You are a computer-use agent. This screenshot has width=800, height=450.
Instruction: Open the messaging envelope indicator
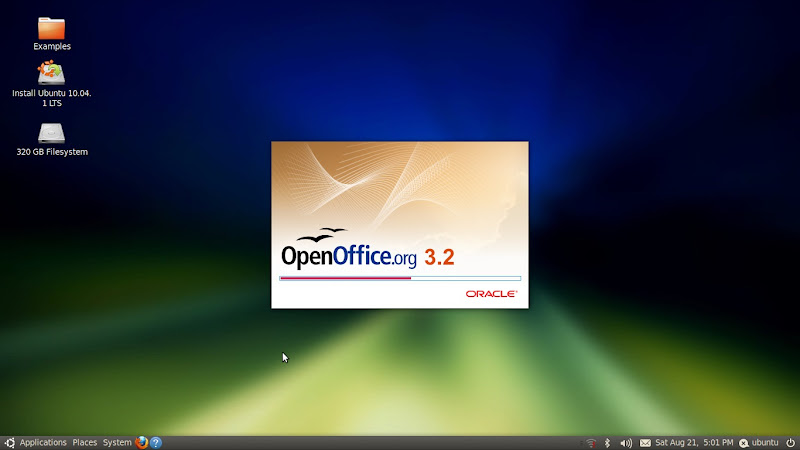[x=645, y=443]
